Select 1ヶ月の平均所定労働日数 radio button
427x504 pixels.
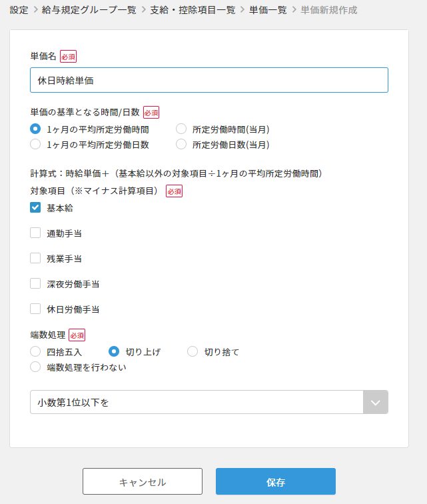click(36, 144)
